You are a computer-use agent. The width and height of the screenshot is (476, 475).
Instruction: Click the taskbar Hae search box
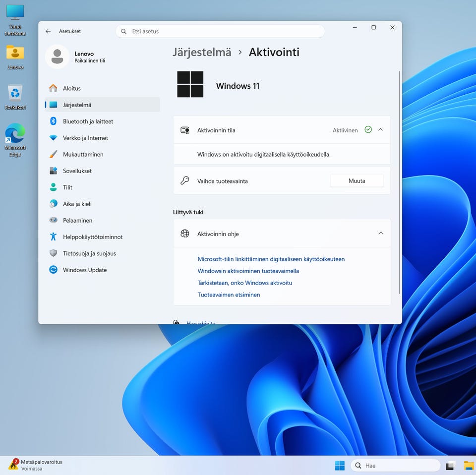(x=396, y=465)
